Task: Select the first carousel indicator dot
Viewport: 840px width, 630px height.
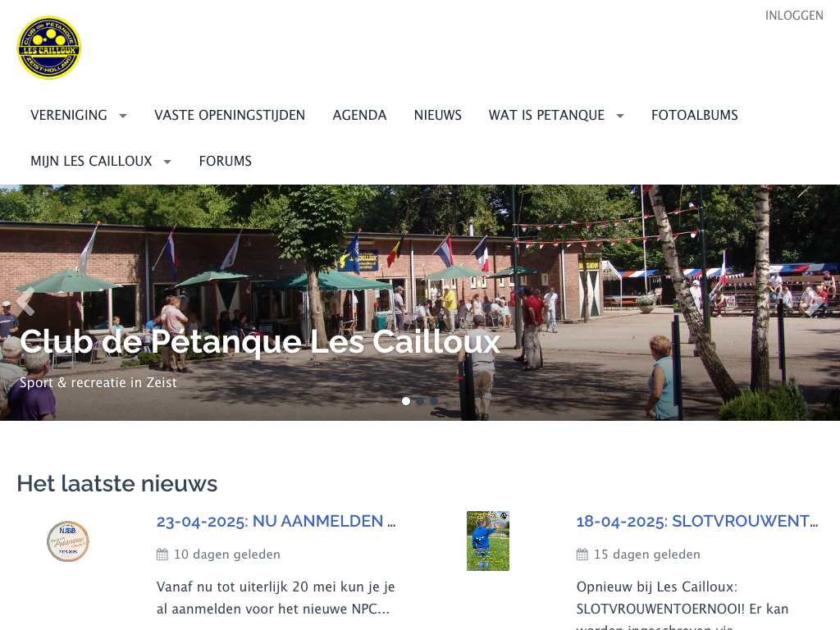Action: click(x=406, y=401)
